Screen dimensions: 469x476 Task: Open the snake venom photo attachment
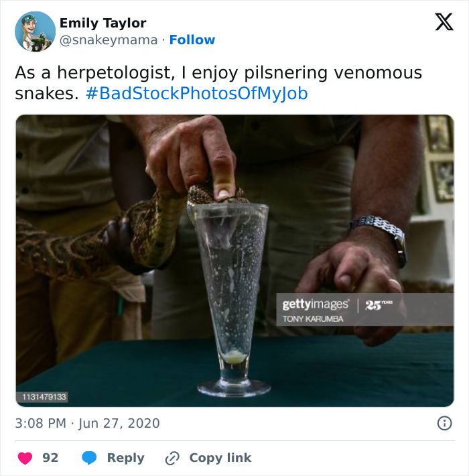pos(234,261)
